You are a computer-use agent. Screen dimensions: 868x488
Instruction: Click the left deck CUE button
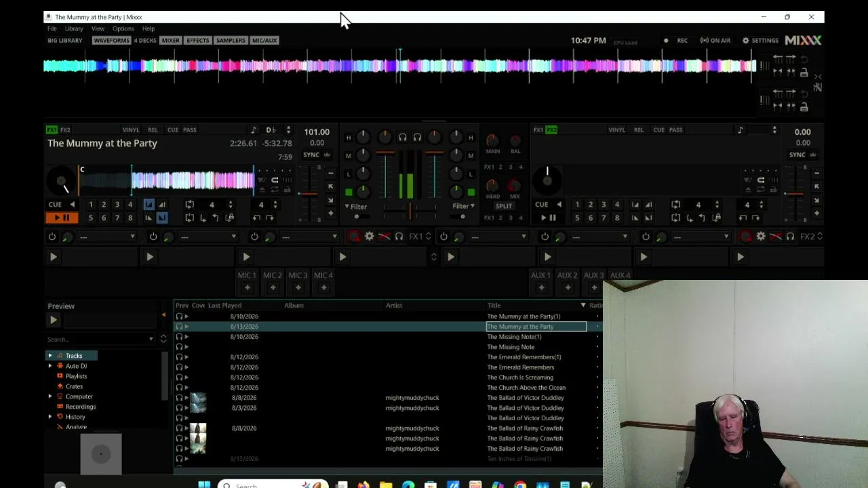(x=55, y=205)
